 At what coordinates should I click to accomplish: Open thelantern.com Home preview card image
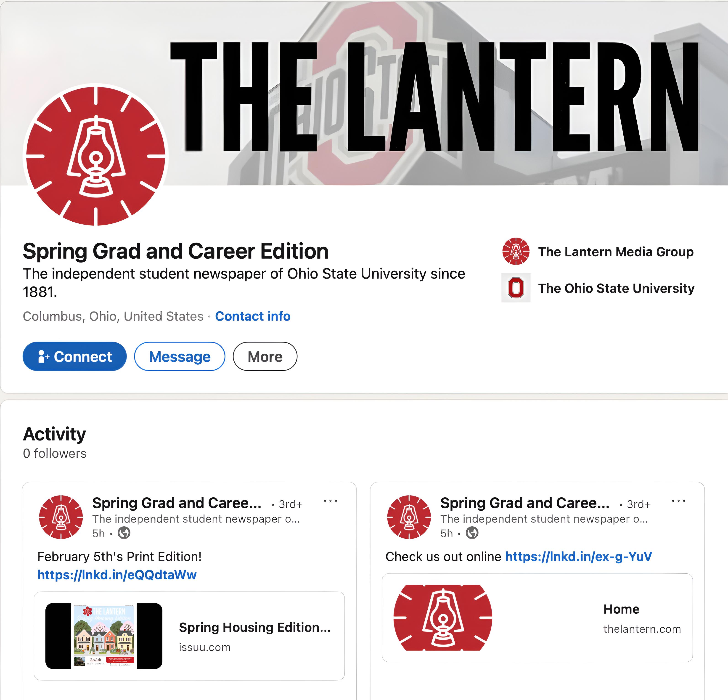443,618
